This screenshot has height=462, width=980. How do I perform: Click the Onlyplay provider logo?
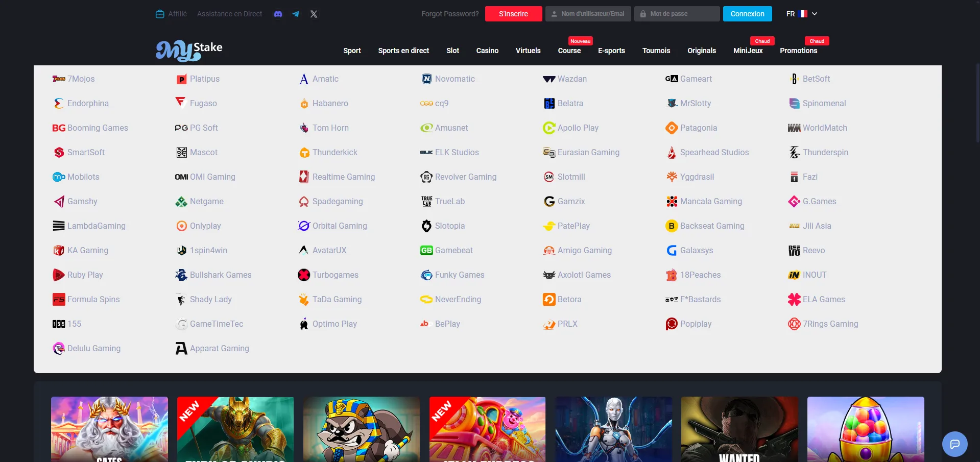[x=181, y=226]
